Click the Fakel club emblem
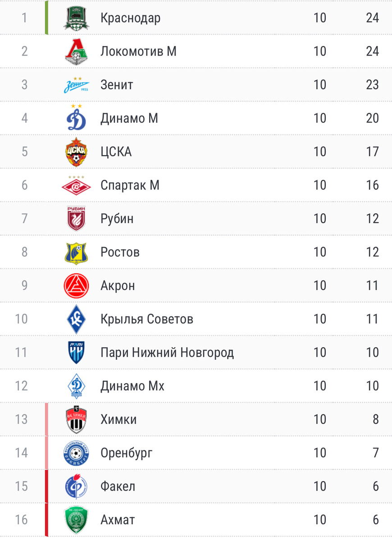392x541 pixels. tap(76, 486)
